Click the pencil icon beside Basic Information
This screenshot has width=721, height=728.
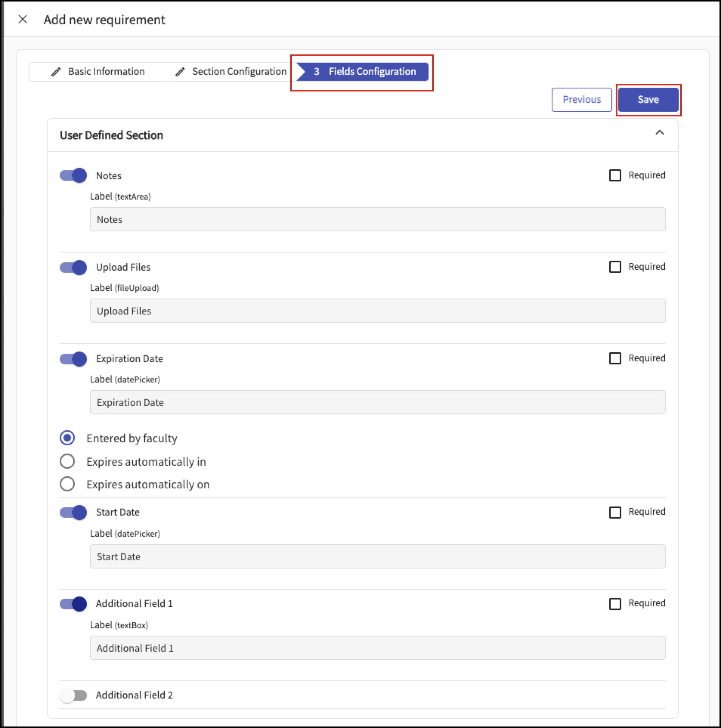coord(56,72)
